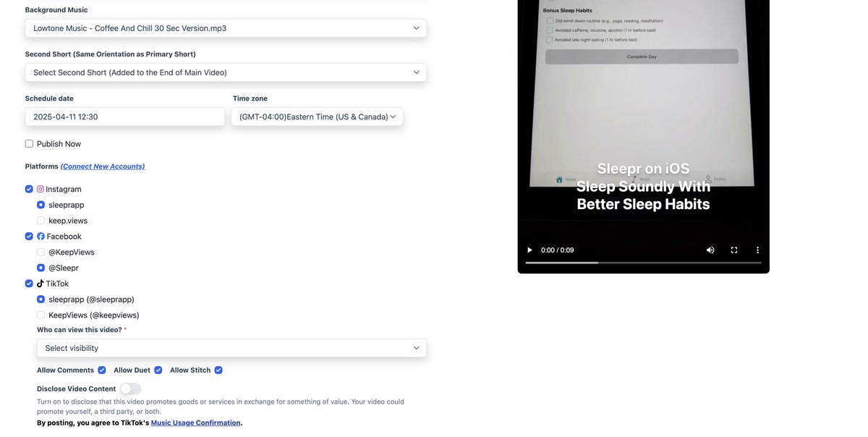The image size is (868, 437).
Task: Open the Select Second Short dropdown
Action: tap(226, 72)
